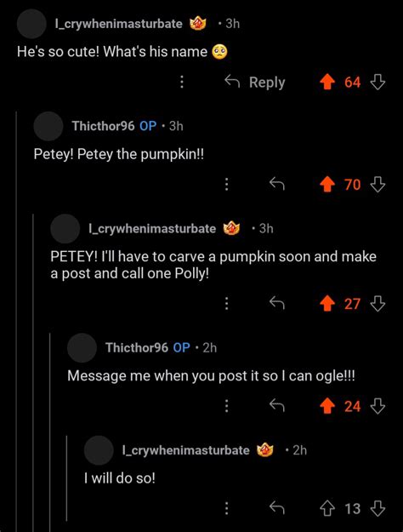Reply arrow on "Petey the pumpkin" comment
403x532 pixels.
coord(277,184)
